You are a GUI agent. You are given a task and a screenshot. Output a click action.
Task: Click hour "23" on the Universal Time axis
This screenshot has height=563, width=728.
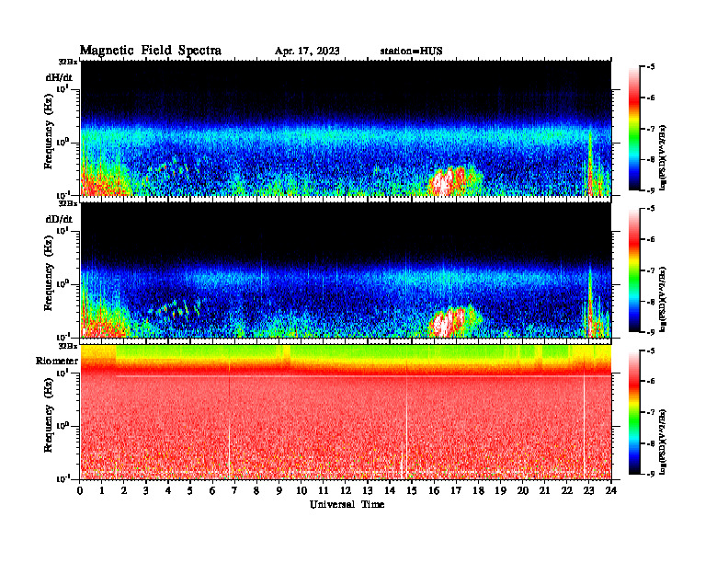coord(588,491)
